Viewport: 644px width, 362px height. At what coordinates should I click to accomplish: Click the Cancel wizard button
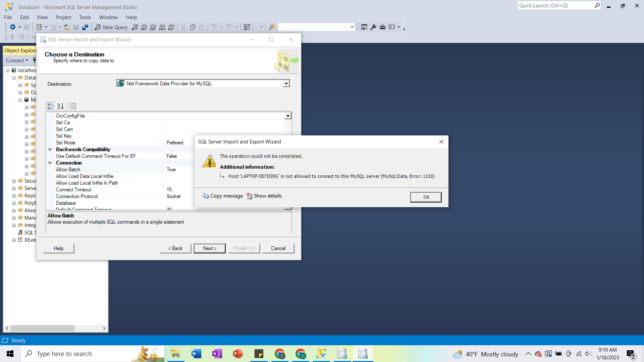pyautogui.click(x=278, y=248)
